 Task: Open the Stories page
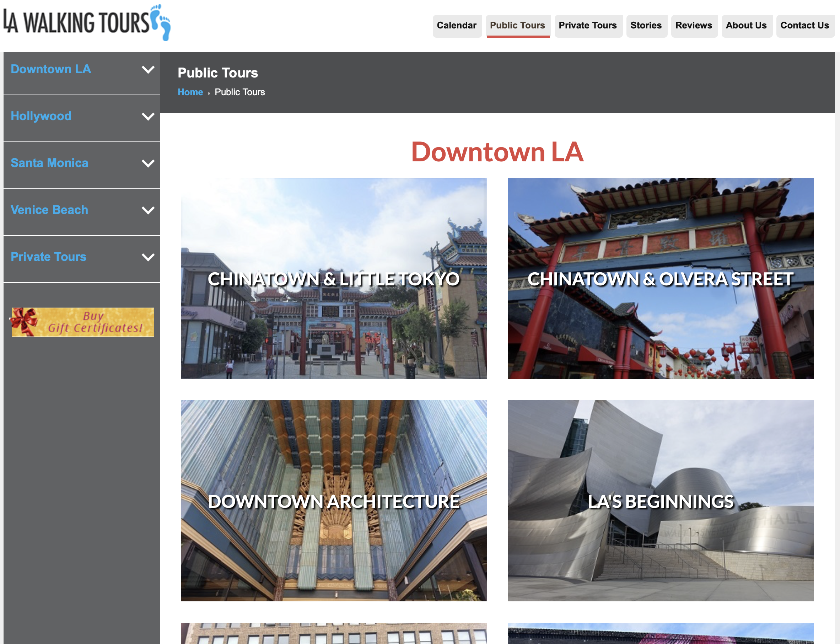[x=646, y=26]
